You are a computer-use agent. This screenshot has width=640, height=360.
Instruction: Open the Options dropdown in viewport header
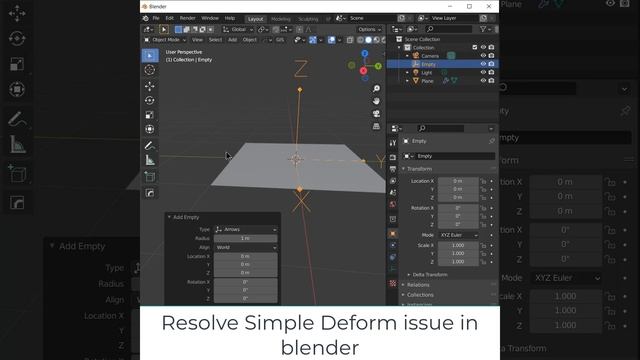tap(369, 29)
